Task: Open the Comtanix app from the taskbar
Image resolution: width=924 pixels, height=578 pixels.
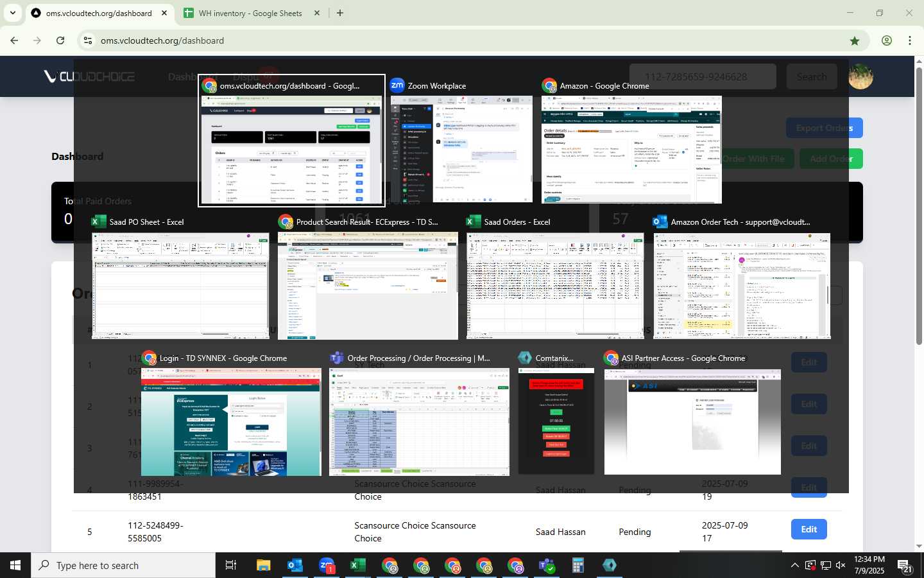Action: [x=610, y=565]
